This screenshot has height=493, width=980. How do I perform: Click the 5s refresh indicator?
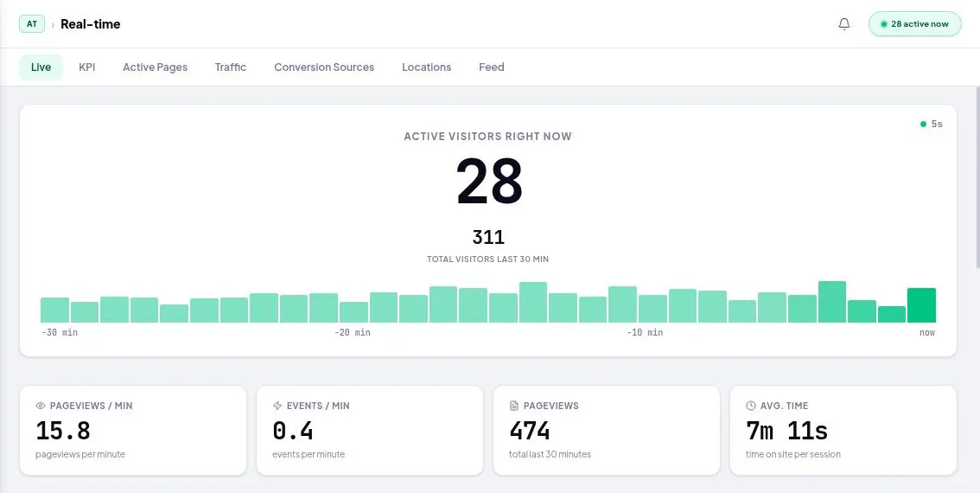932,124
